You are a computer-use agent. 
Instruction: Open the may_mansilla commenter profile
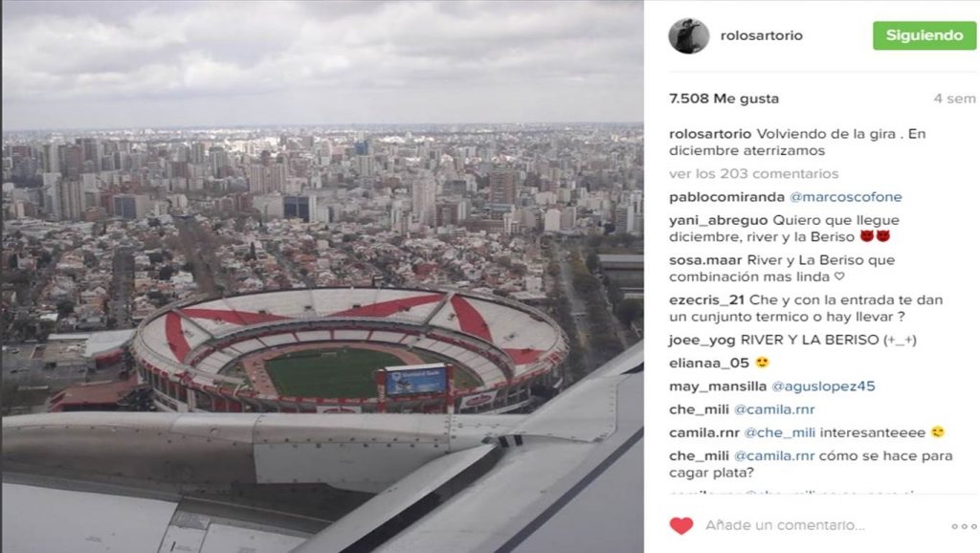click(x=718, y=387)
